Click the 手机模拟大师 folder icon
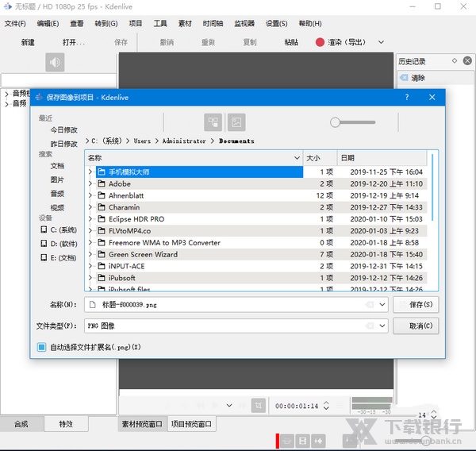Viewport: 476px width, 451px height. [x=102, y=172]
